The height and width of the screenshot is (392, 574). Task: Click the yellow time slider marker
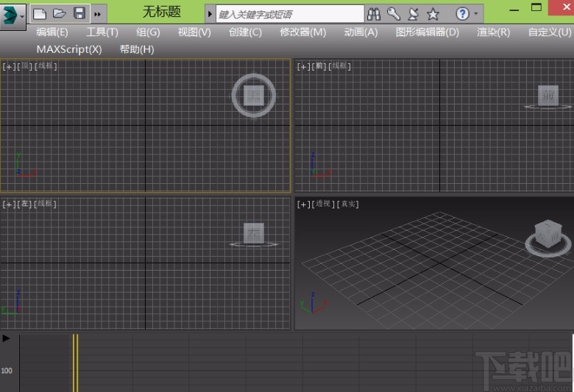tap(75, 363)
